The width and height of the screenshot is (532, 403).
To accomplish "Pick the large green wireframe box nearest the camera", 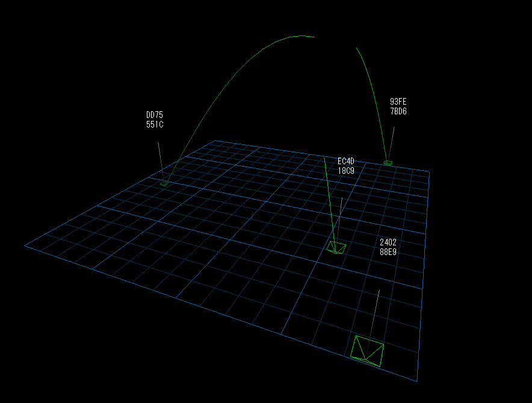I will pyautogui.click(x=367, y=351).
